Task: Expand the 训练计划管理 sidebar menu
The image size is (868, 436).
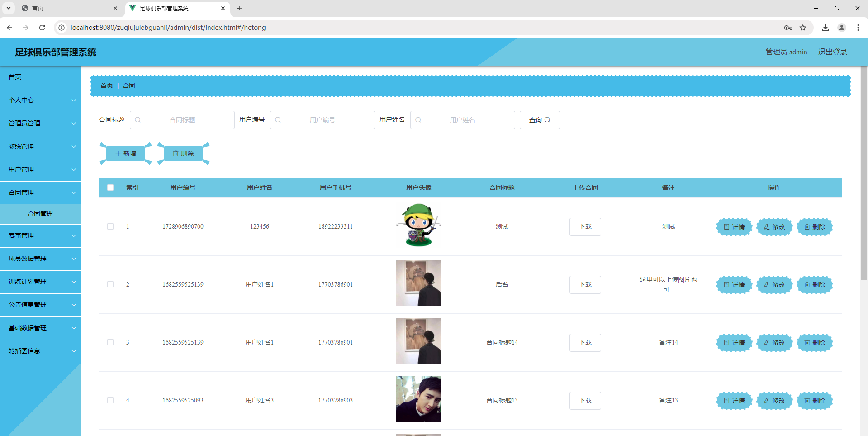Action: tap(40, 282)
